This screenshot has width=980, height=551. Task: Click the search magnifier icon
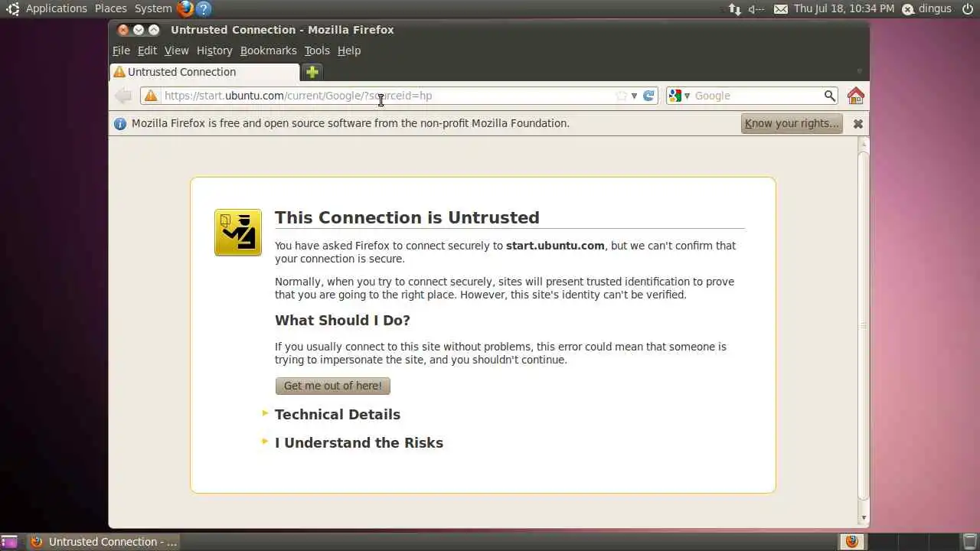830,96
